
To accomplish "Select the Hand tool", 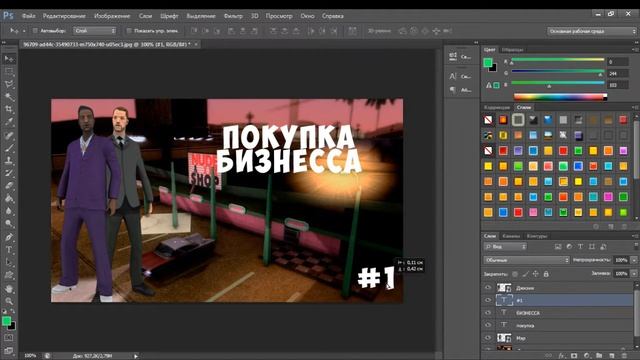I will (x=9, y=289).
